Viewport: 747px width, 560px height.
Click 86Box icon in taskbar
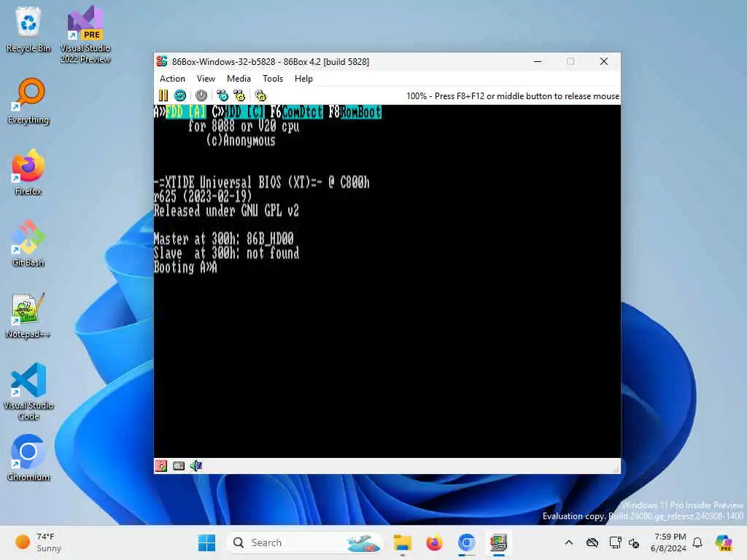(499, 542)
